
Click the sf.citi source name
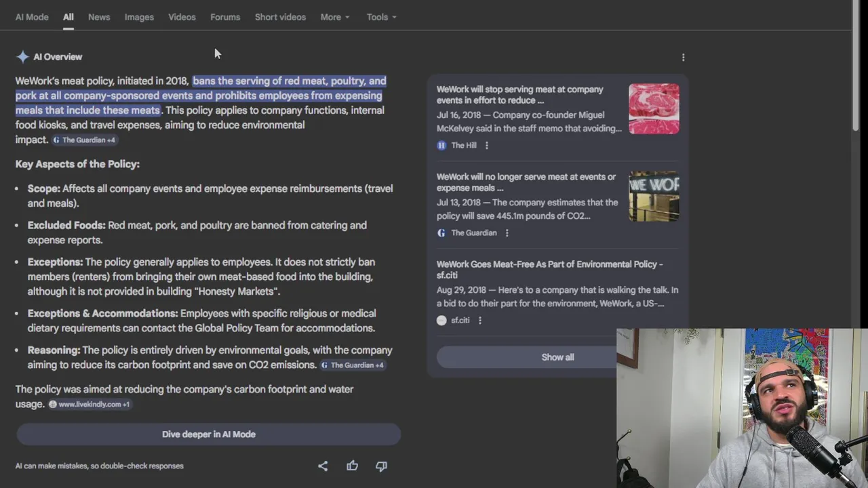pyautogui.click(x=460, y=320)
